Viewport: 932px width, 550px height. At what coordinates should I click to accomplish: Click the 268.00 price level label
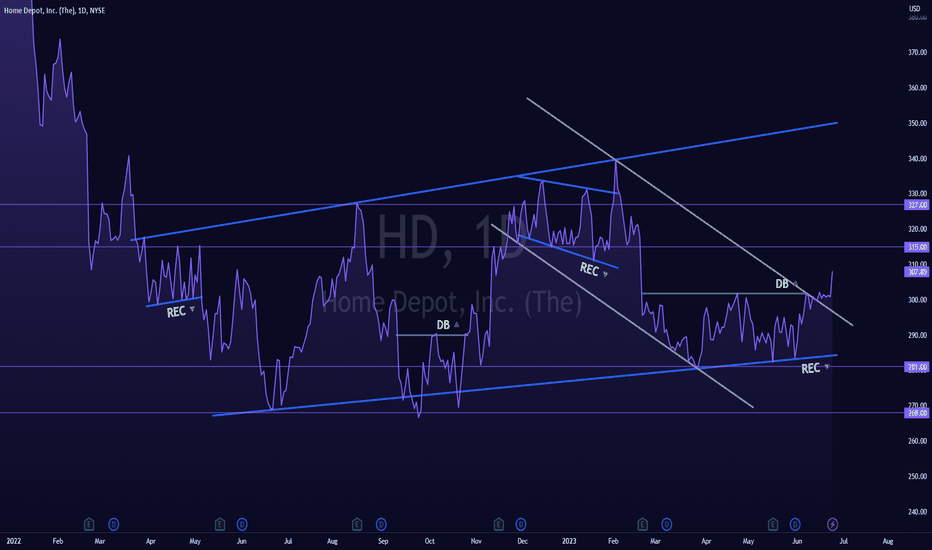point(917,413)
